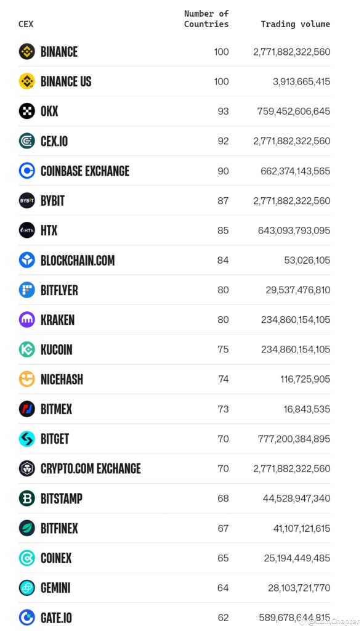This screenshot has height=631, width=364.
Task: Open the CRYPTO.COM EXCHANGE name link
Action: coord(91,468)
